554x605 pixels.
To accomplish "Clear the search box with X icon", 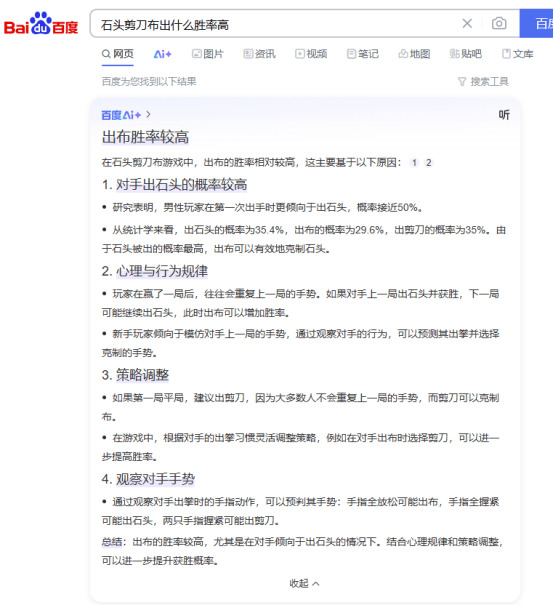I will click(467, 24).
